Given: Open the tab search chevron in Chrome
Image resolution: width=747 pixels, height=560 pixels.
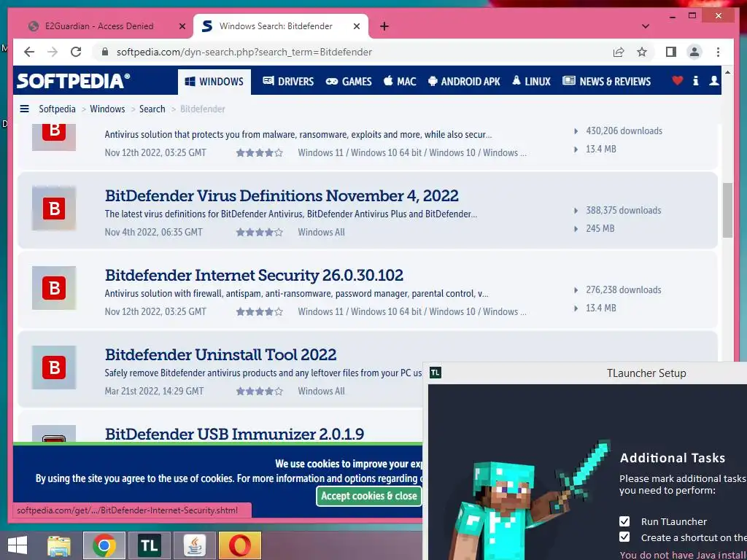Looking at the screenshot, I should coord(646,26).
